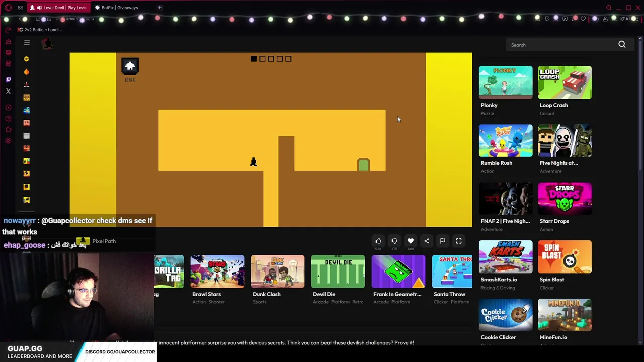Screen dimensions: 644x362
Task: Click the Level Devil site logo
Action: [47, 44]
